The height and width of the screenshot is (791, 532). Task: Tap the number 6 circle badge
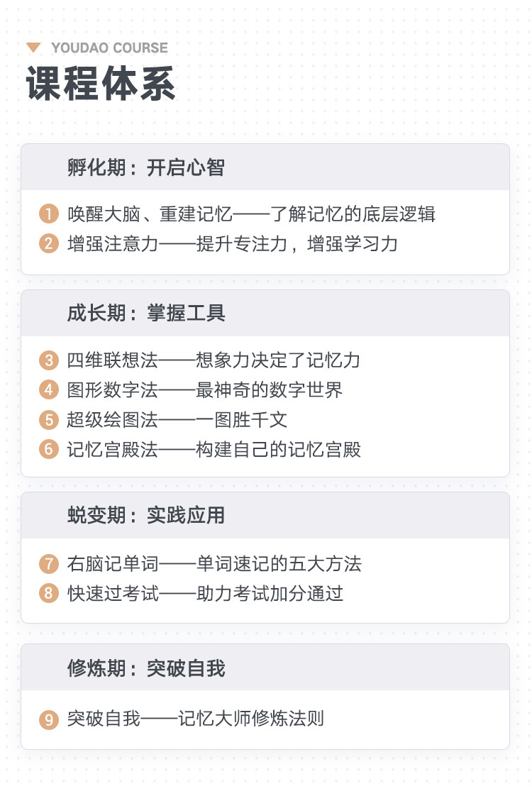pyautogui.click(x=48, y=449)
